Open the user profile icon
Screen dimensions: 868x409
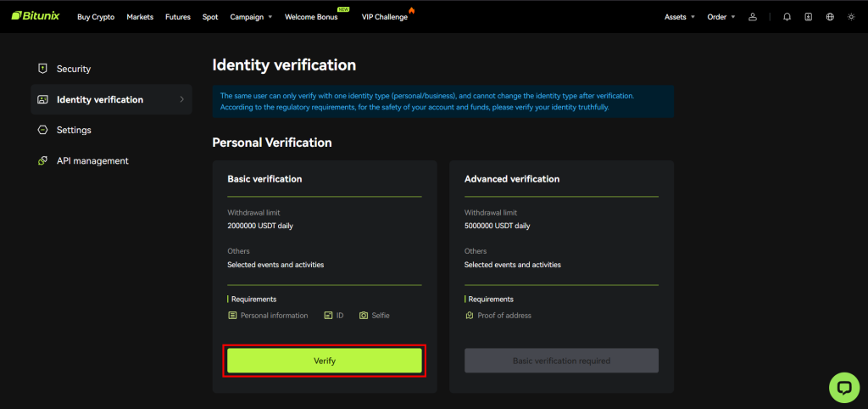coord(753,17)
